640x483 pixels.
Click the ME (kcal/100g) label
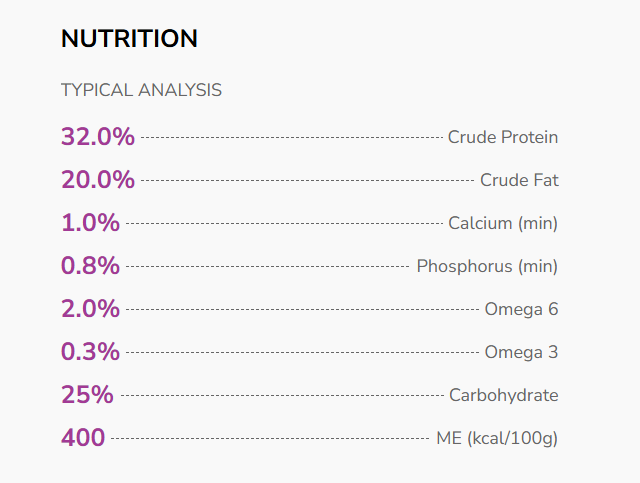pyautogui.click(x=497, y=438)
